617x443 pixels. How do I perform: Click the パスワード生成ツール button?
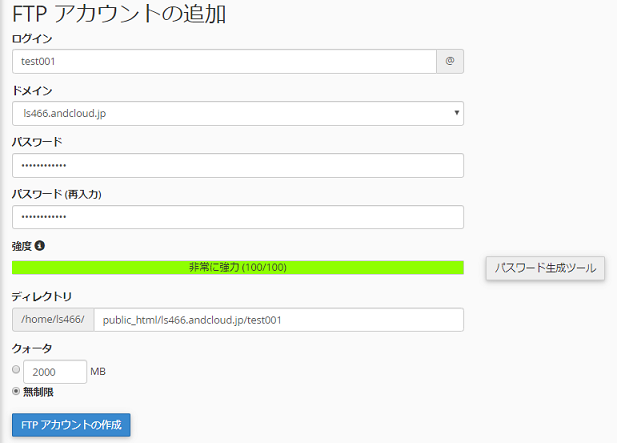pos(545,268)
